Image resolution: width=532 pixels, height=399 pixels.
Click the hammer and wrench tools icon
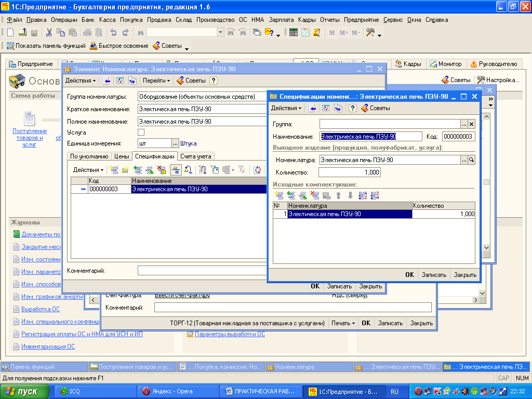(x=370, y=33)
